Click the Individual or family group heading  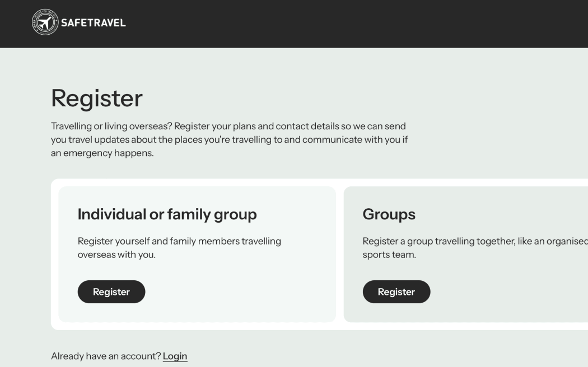[x=167, y=214]
